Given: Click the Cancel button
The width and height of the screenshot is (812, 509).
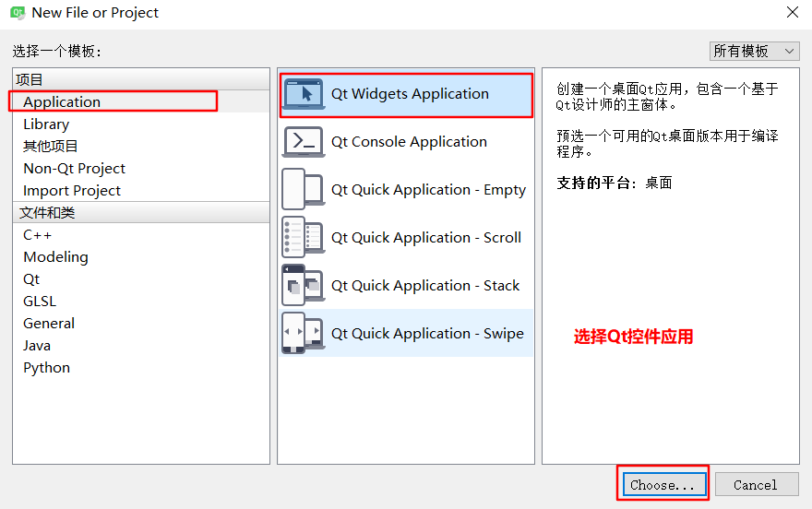Looking at the screenshot, I should coord(757,485).
